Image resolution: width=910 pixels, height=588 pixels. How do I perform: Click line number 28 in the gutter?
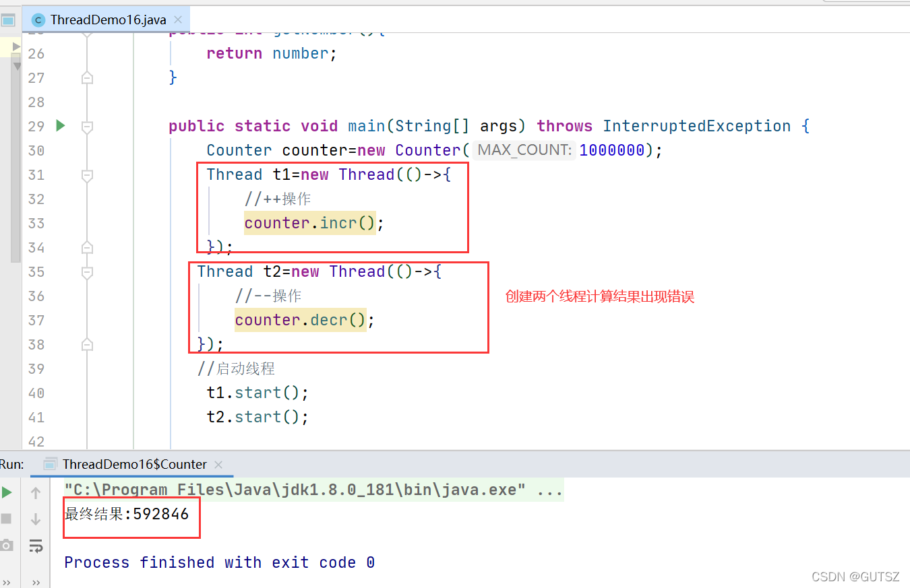click(x=36, y=102)
